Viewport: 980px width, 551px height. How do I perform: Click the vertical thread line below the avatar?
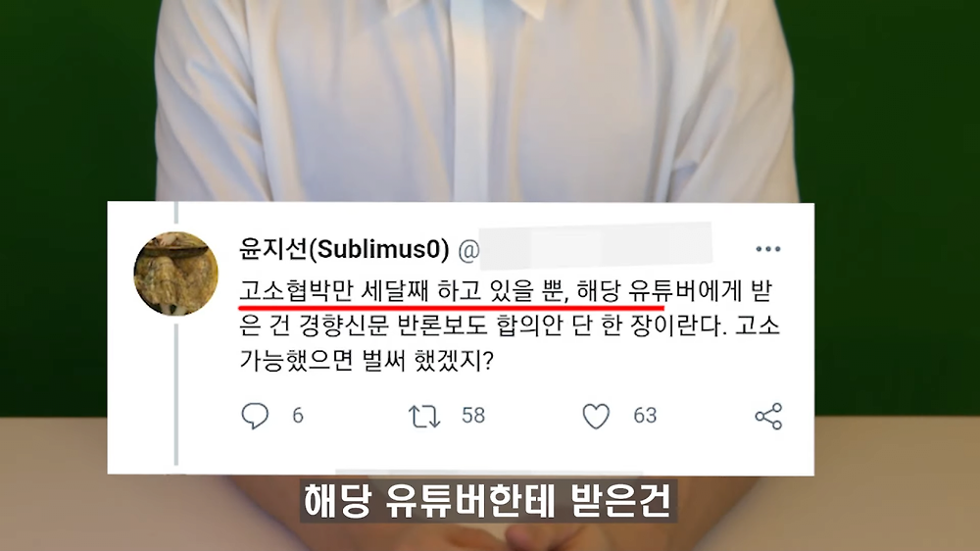point(176,394)
